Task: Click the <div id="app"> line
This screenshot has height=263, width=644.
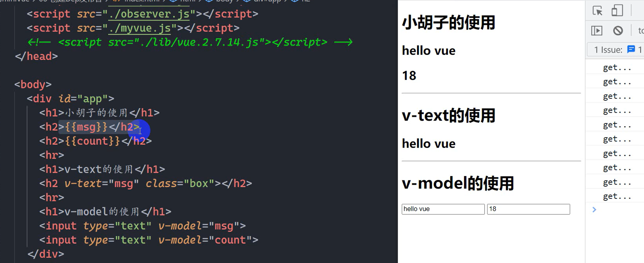Action: coord(70,99)
